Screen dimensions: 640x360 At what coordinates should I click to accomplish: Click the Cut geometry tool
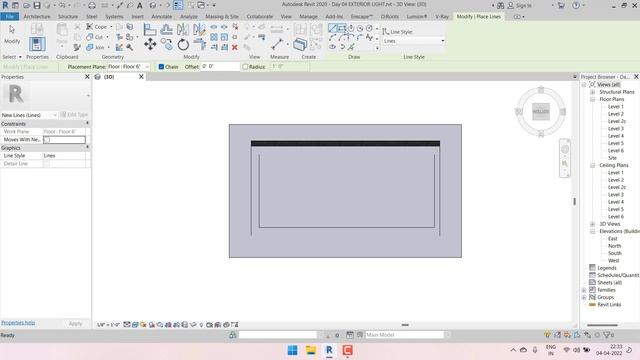[x=95, y=37]
